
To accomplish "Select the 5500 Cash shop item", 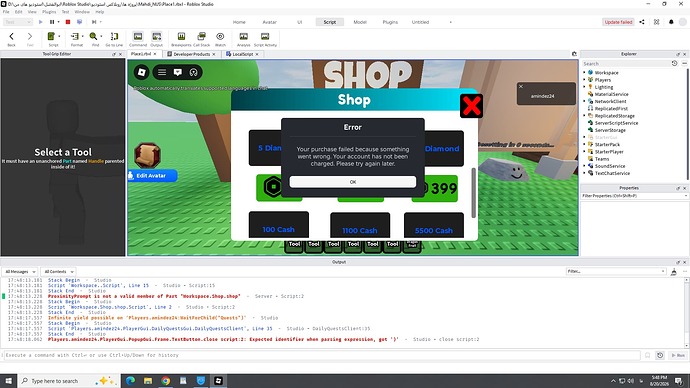I will tap(433, 225).
